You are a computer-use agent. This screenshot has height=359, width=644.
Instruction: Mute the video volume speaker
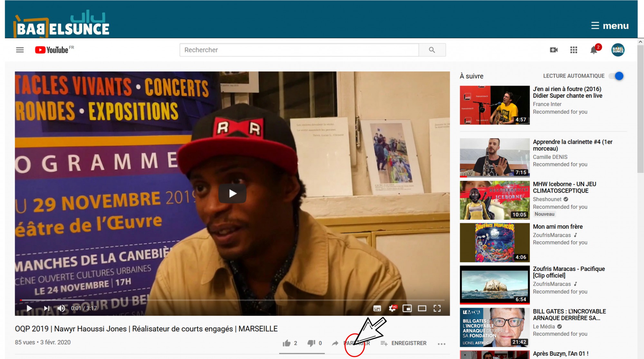pos(61,308)
